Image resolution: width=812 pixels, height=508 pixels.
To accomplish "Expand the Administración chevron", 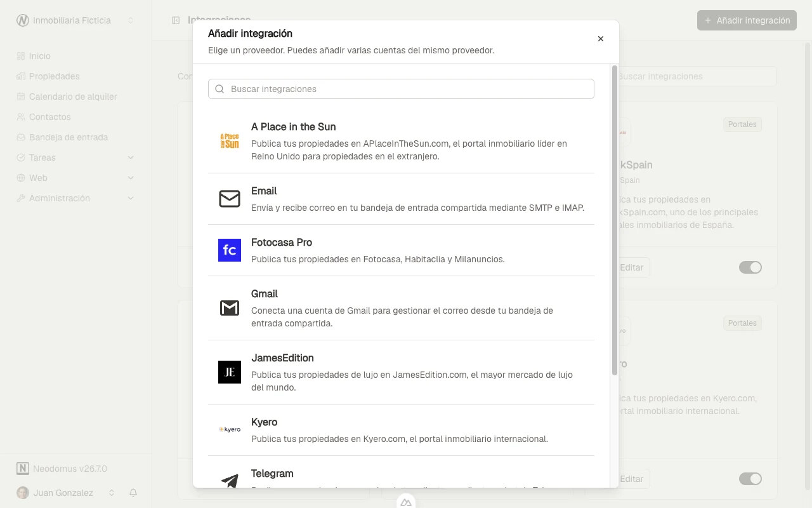I will [131, 198].
